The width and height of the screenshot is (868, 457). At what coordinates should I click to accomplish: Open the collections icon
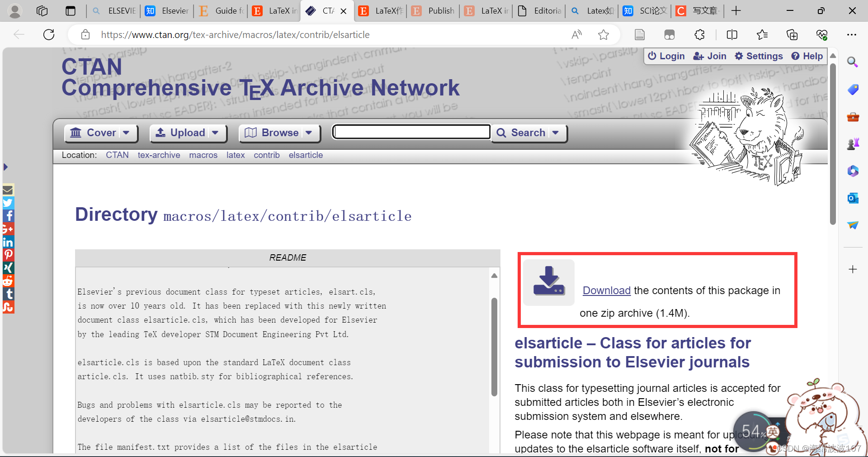792,34
